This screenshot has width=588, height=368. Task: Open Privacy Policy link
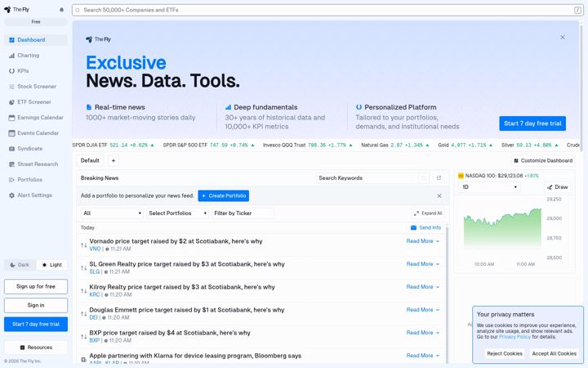tap(514, 337)
